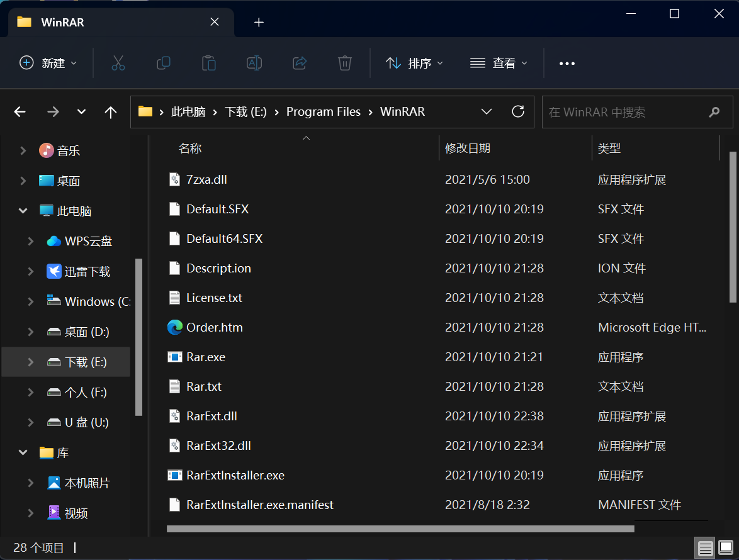Select the RarExt32.dll file
The height and width of the screenshot is (560, 739).
click(218, 446)
